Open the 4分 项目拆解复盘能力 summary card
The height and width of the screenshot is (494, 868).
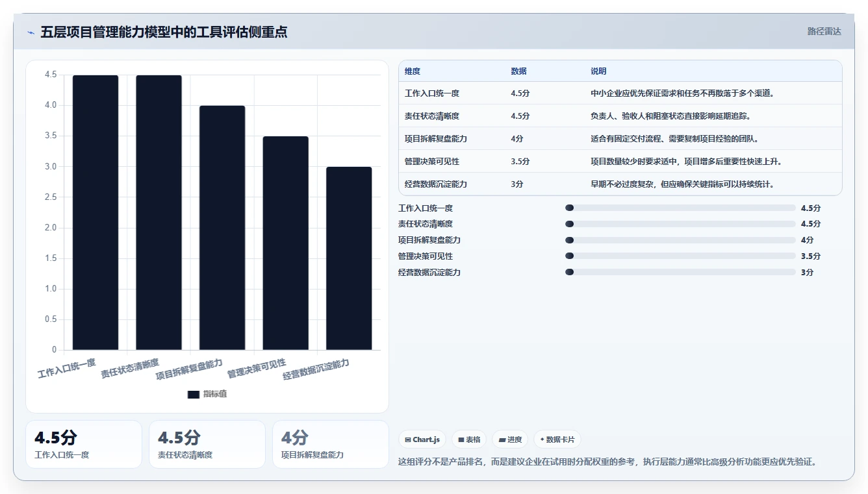(331, 444)
